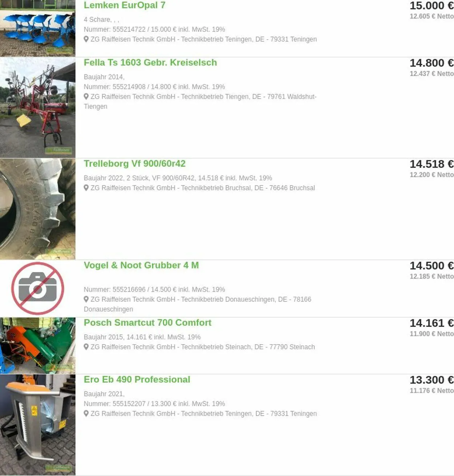Viewport: 454px width, 476px height.
Task: View blue Lemken plough thumbnail photo
Action: point(38,28)
